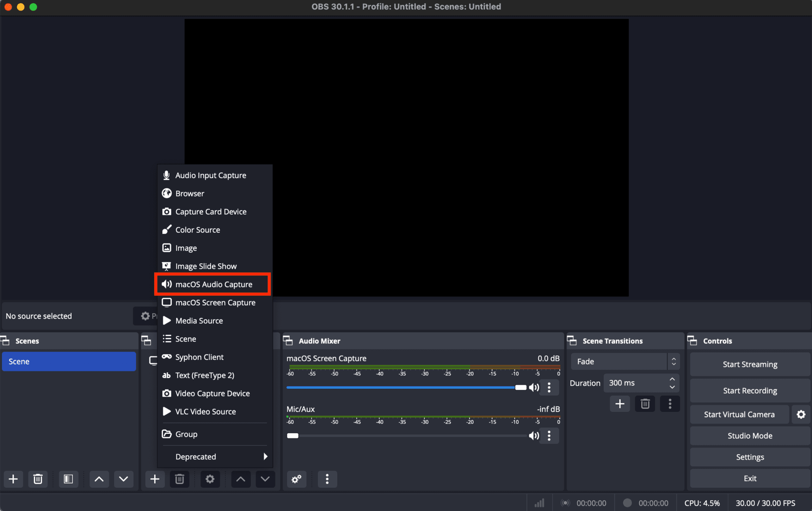Select macOS Audio Capture entry
This screenshot has width=812, height=511.
click(215, 284)
